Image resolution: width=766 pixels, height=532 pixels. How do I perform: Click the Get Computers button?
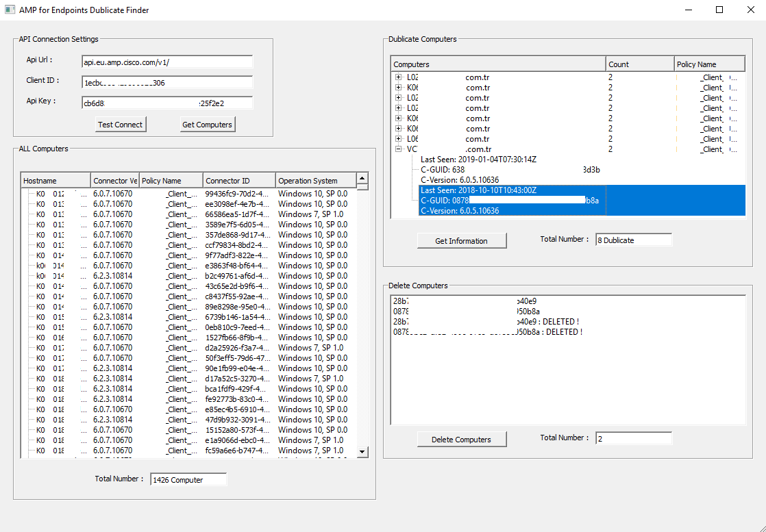coord(207,125)
